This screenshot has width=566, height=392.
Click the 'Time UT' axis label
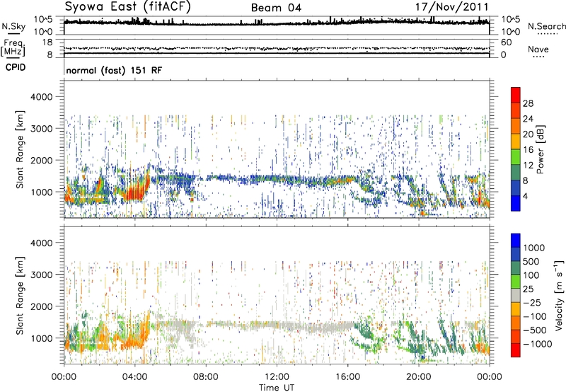tap(277, 388)
